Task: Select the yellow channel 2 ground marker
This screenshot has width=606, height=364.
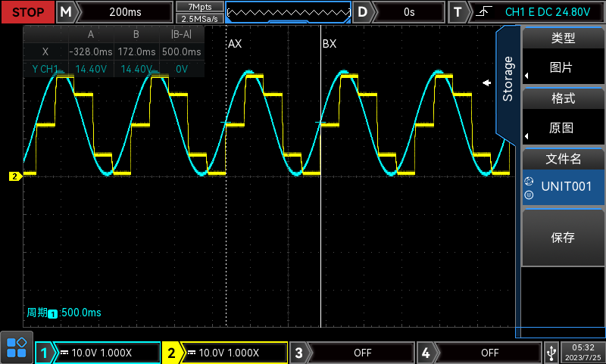Action: (x=15, y=176)
